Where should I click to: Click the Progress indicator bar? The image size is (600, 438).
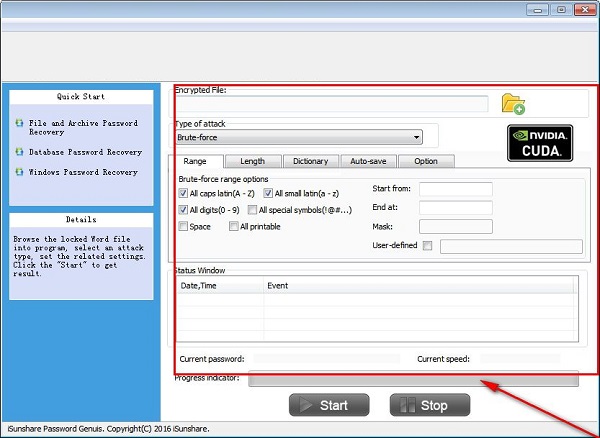tap(412, 379)
